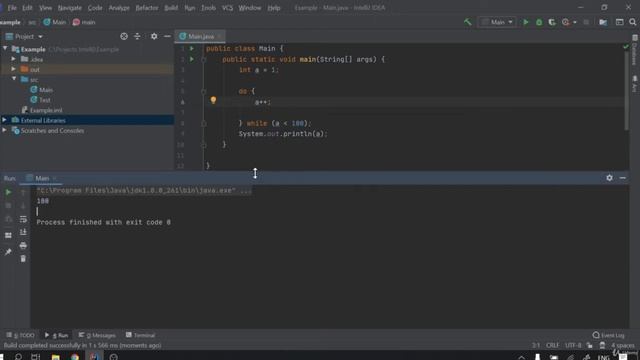
Task: Start debugging with the bug icon
Action: [539, 22]
